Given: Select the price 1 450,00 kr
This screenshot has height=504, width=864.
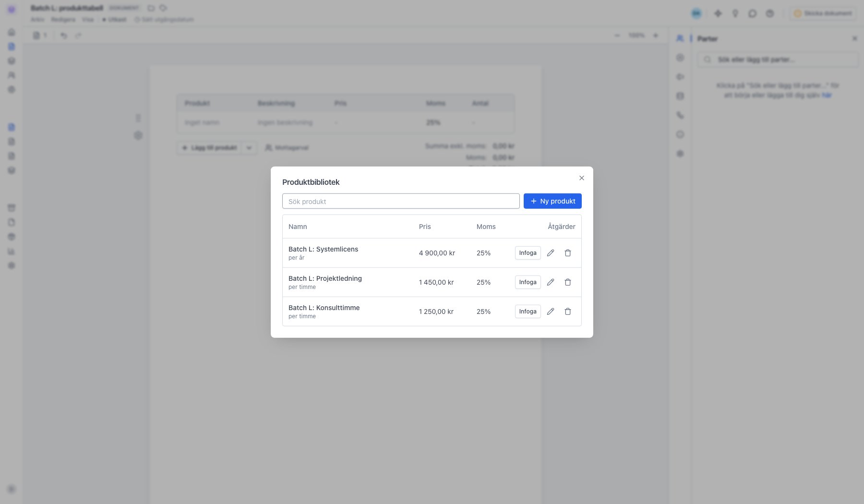Looking at the screenshot, I should click(436, 282).
